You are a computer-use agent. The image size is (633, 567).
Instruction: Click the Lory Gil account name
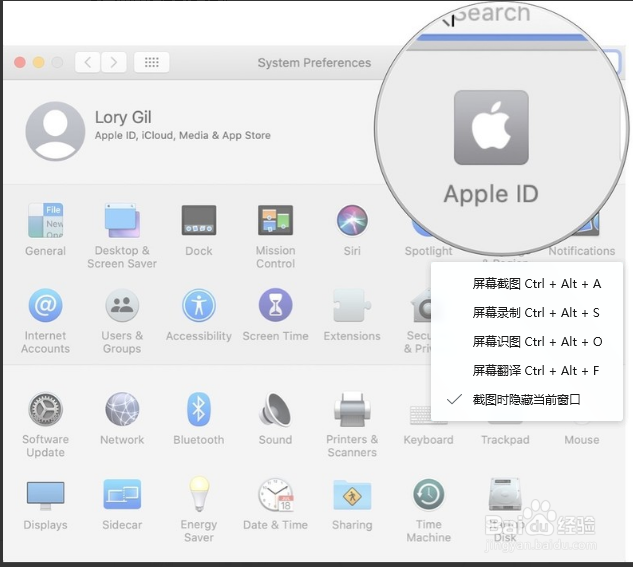123,117
